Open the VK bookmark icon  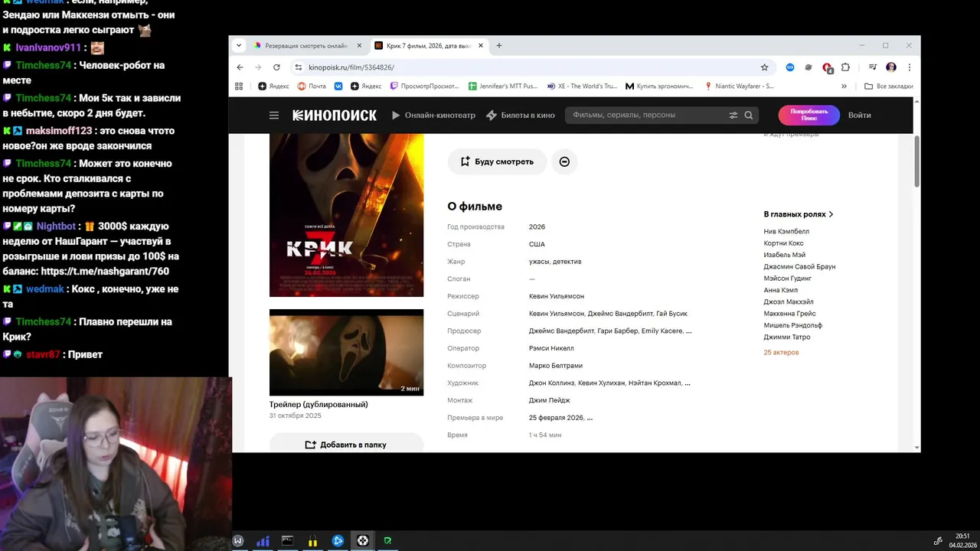tap(338, 86)
